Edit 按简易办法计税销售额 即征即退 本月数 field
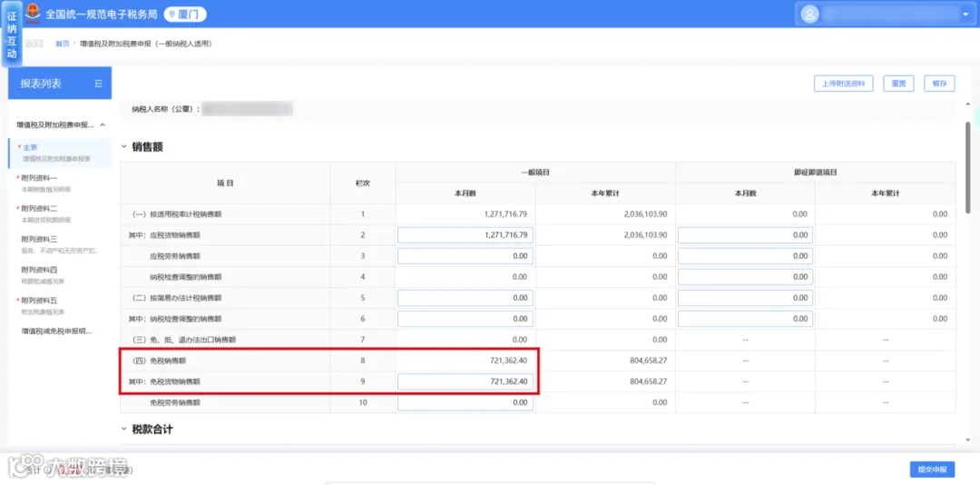Screen dimensions: 980x485 click(x=745, y=298)
